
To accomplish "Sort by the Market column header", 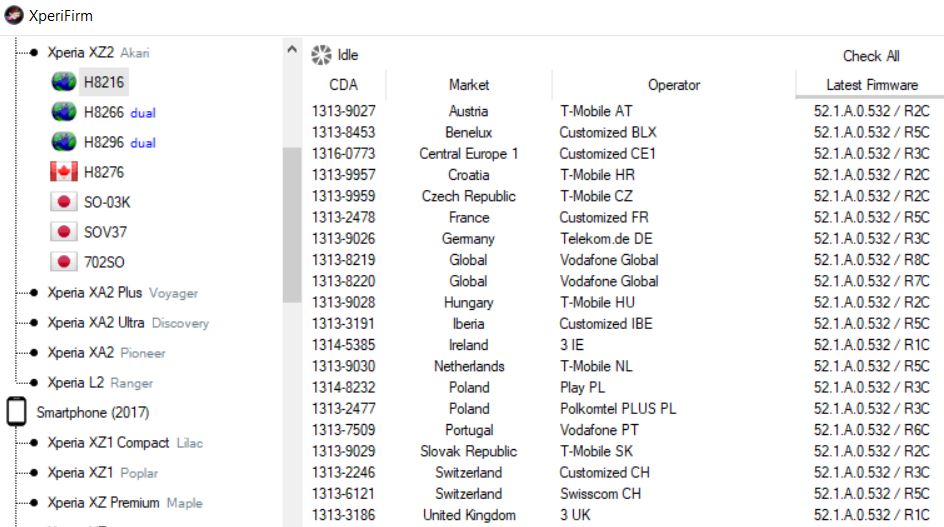I will [x=468, y=85].
